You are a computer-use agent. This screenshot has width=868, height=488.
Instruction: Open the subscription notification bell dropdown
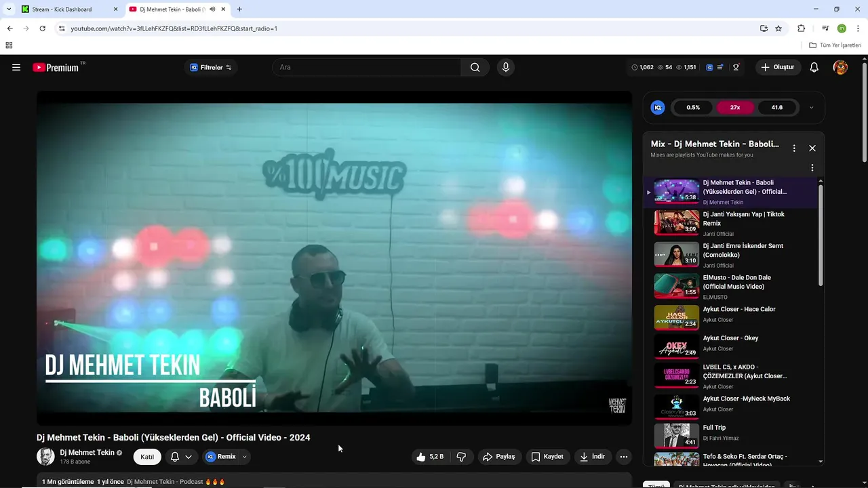tap(181, 457)
